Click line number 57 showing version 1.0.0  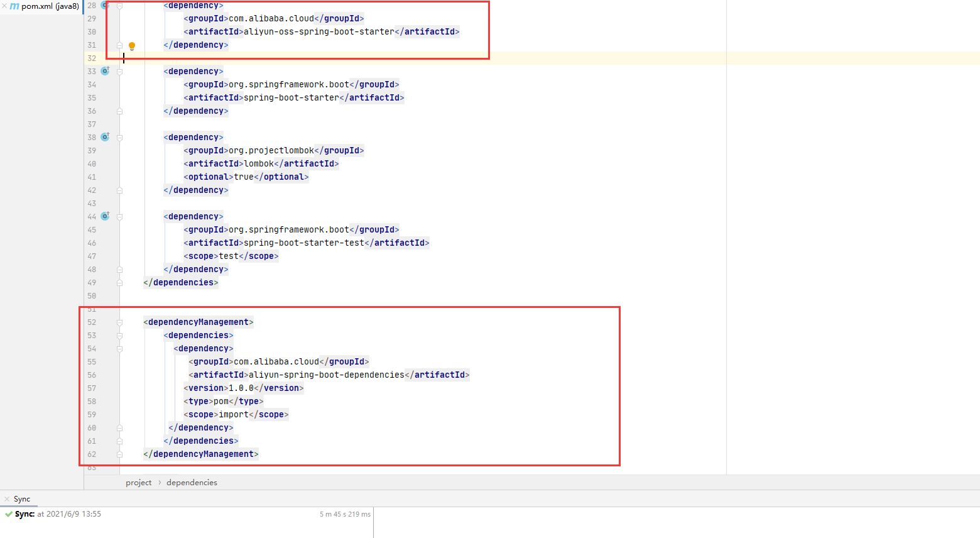coord(92,388)
